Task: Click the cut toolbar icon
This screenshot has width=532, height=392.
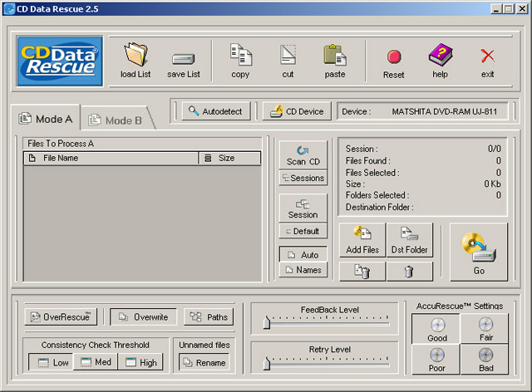Action: [288, 55]
